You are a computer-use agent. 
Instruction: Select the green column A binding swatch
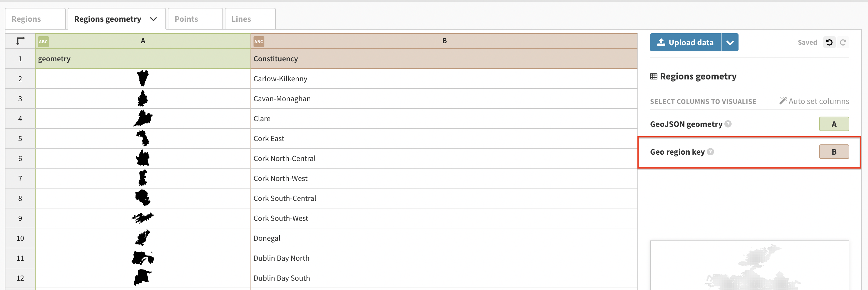[x=834, y=124]
